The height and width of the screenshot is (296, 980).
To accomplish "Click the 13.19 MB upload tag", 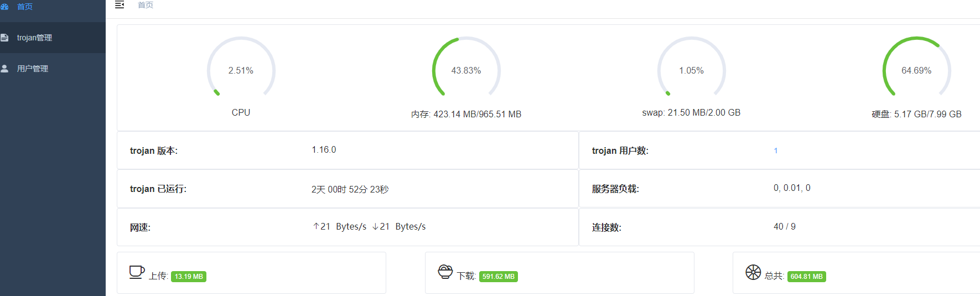I will (189, 277).
